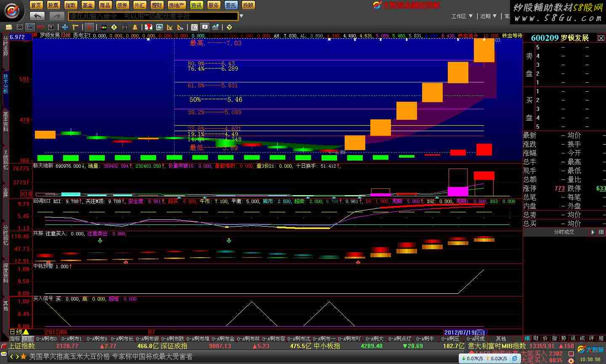Select the 0-A啊点灯 indicator tab

point(400,338)
